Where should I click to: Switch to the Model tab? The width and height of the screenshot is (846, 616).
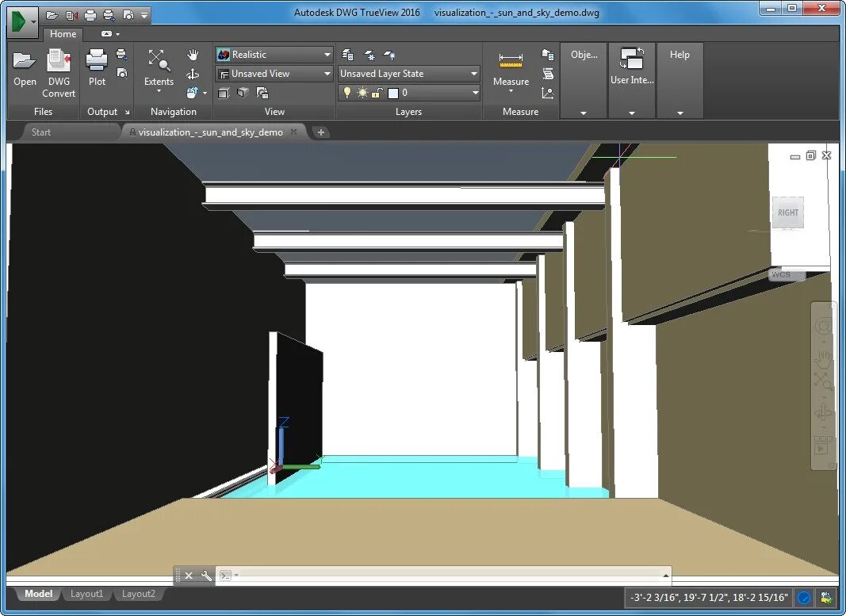38,594
